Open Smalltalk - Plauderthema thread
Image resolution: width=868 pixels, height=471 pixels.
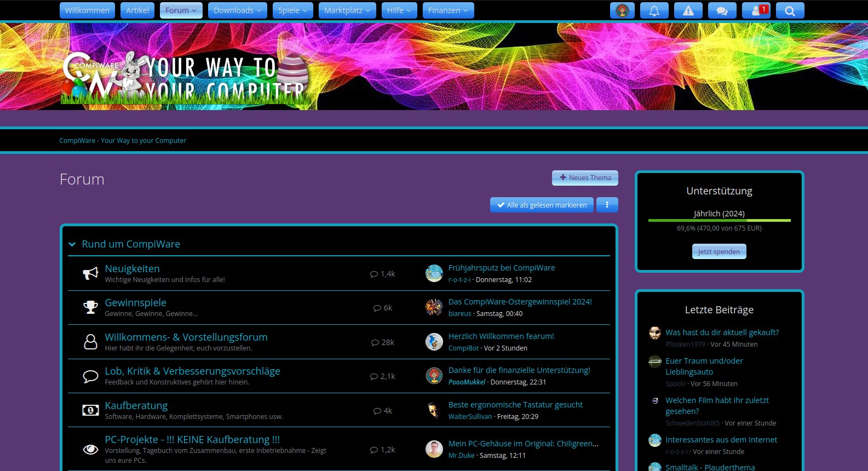click(x=710, y=467)
